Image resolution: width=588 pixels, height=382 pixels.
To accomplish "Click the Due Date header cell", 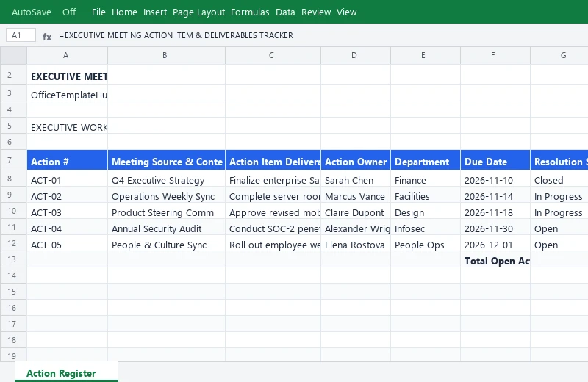I will tap(495, 160).
